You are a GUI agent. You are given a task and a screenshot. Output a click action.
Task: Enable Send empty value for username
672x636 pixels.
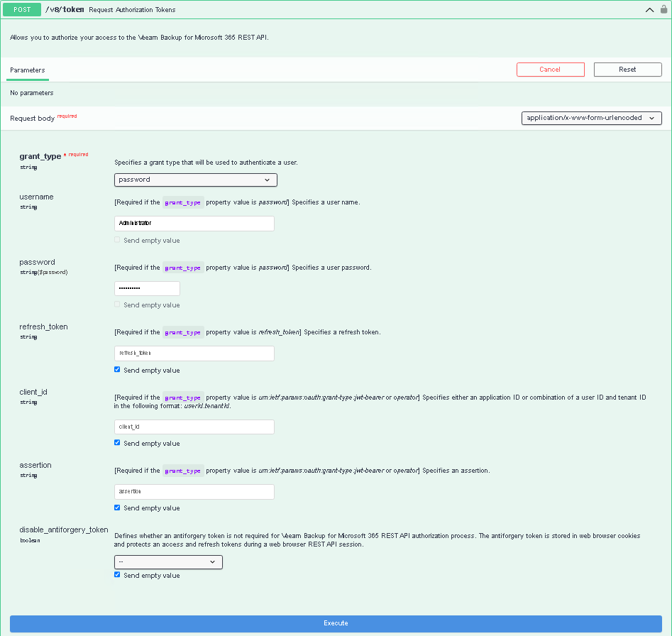coord(117,239)
